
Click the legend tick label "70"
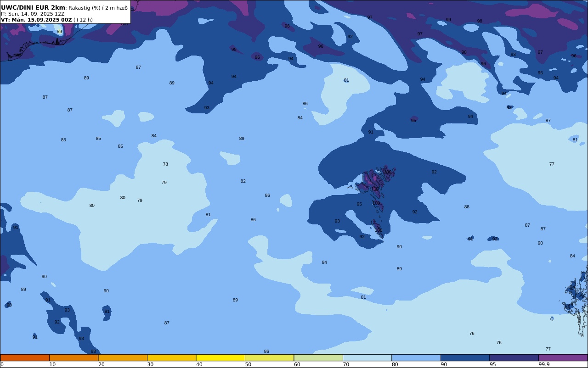coord(346,364)
